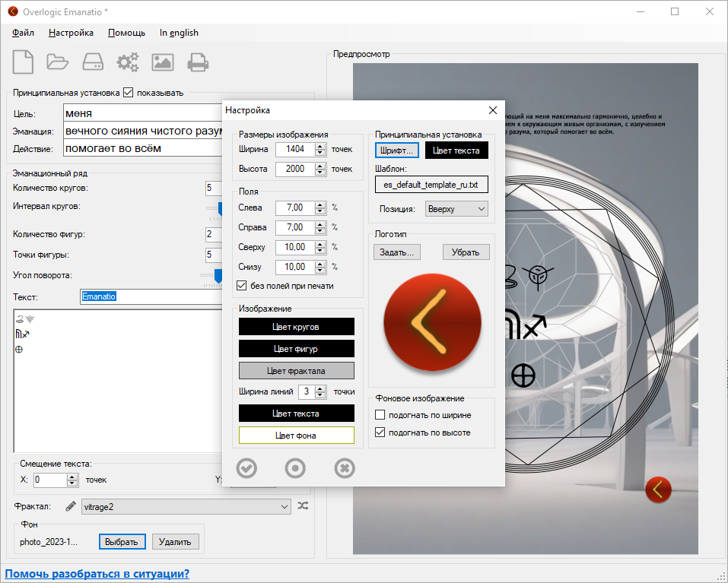Image resolution: width=728 pixels, height=583 pixels.
Task: Click the export image toolbar icon
Action: [x=163, y=62]
